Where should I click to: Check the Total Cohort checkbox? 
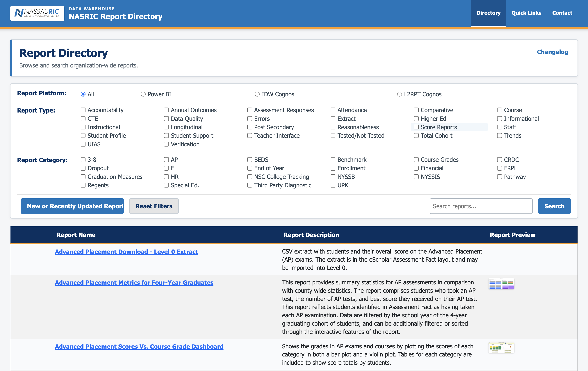pos(416,135)
